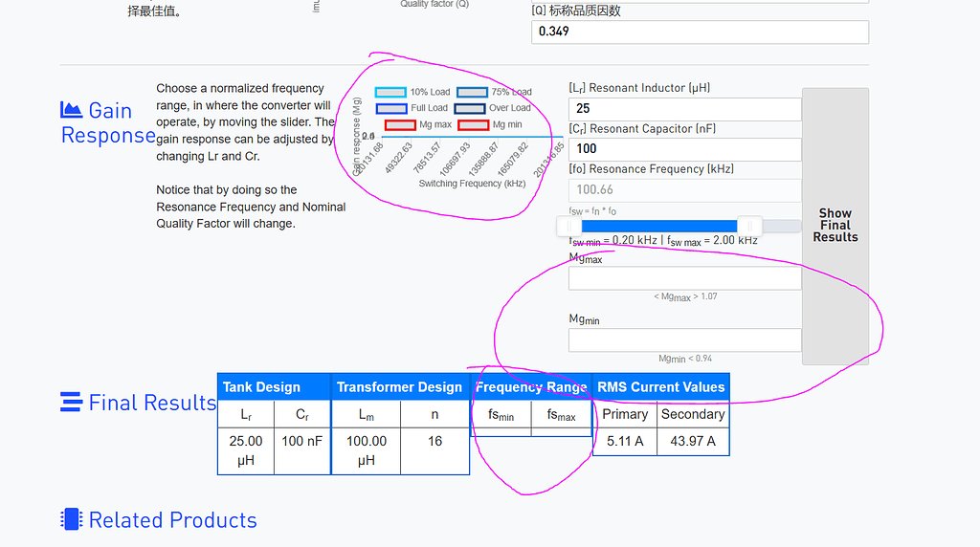Click the Final Results list icon

[x=71, y=403]
